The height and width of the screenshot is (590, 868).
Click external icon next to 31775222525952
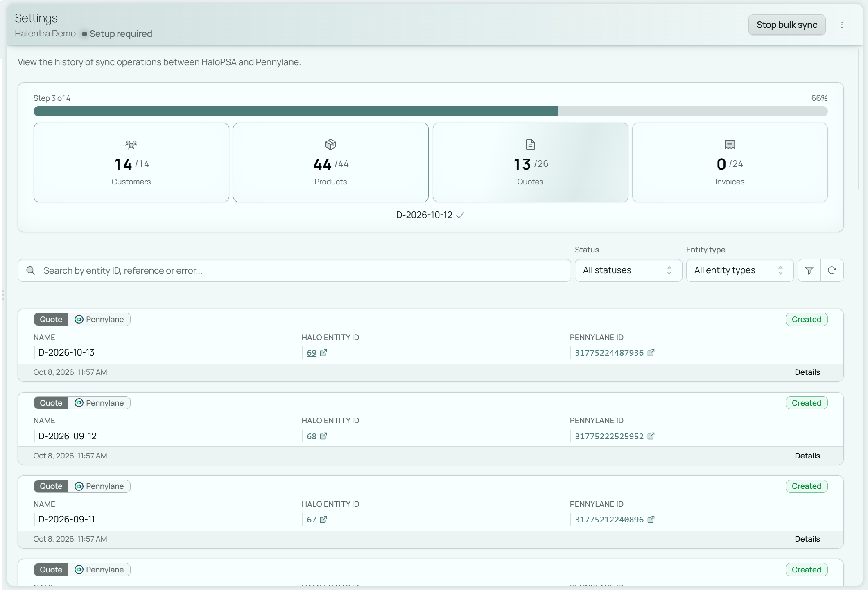pyautogui.click(x=651, y=436)
